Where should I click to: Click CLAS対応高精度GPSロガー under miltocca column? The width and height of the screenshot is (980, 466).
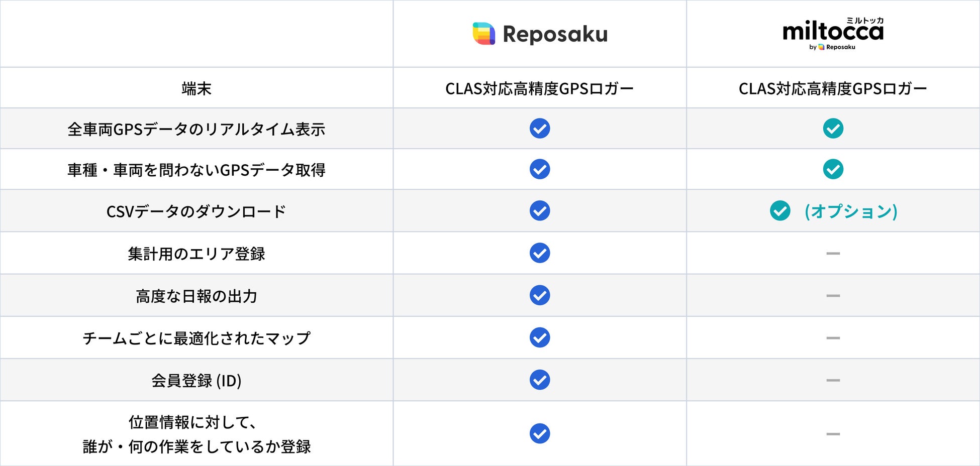[x=833, y=89]
